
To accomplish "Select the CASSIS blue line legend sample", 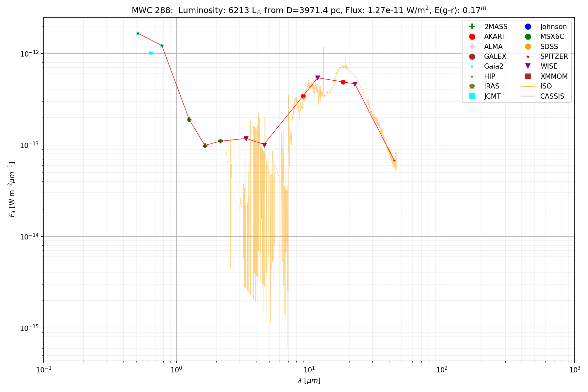I will (528, 96).
